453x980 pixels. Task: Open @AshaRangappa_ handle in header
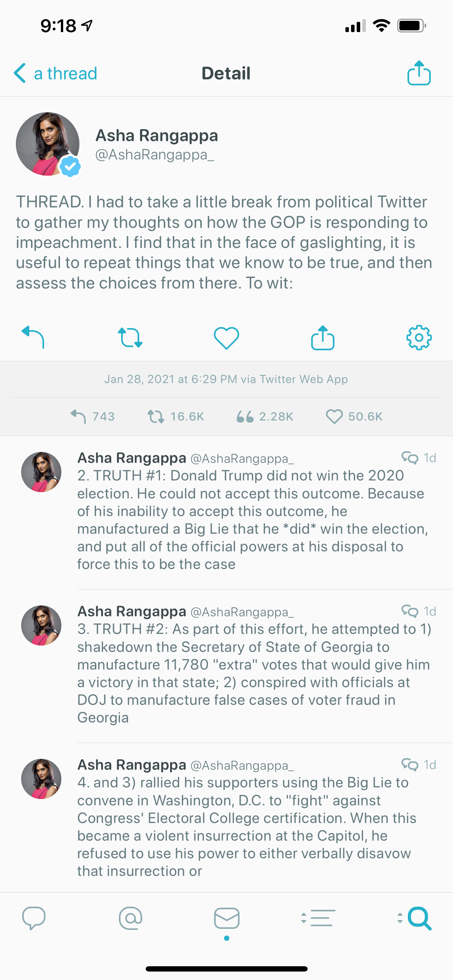[155, 155]
